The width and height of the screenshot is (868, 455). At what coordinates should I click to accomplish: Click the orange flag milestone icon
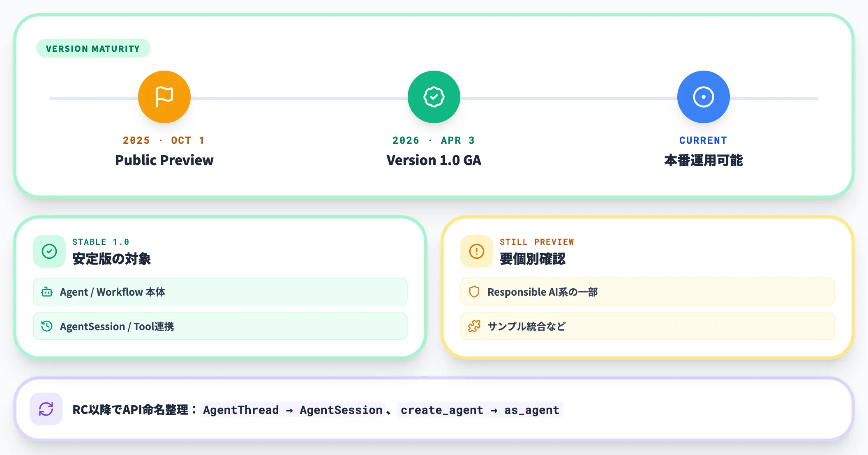point(164,97)
